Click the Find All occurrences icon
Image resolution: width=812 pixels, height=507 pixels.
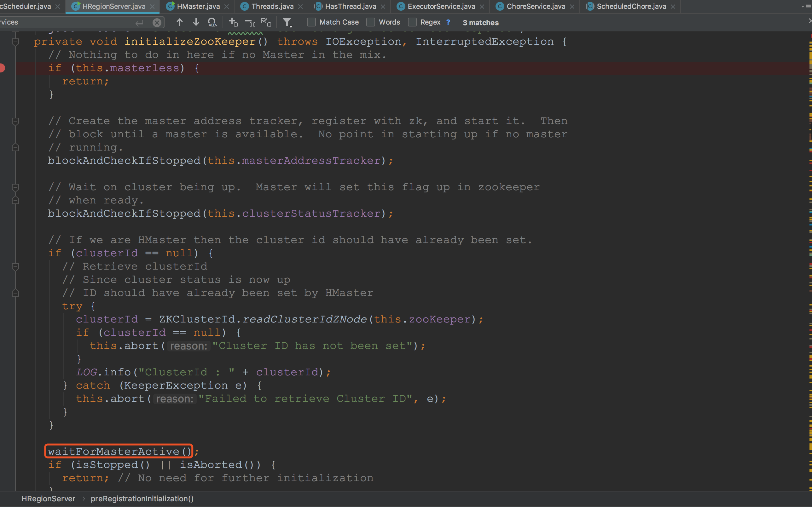pos(212,22)
